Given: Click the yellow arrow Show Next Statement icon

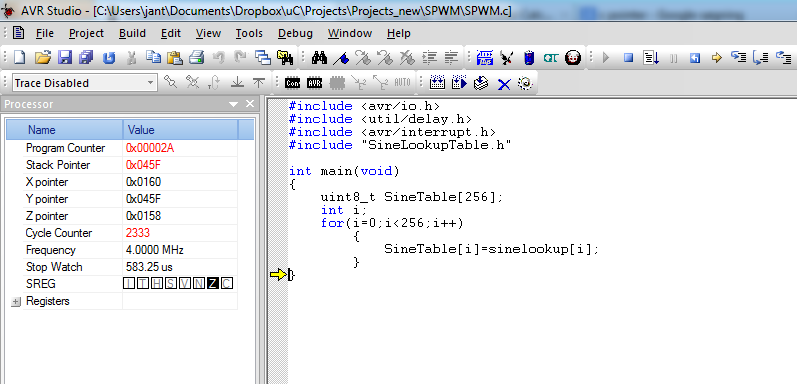Looking at the screenshot, I should tap(717, 58).
